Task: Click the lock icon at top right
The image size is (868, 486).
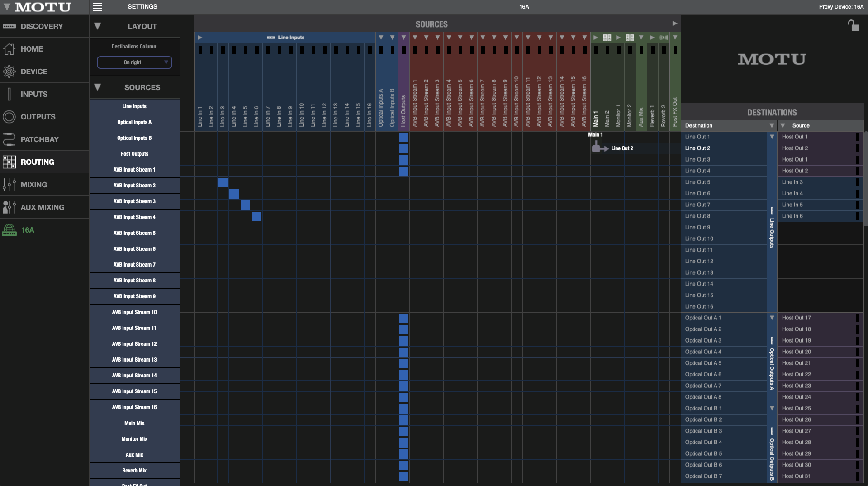Action: [853, 25]
